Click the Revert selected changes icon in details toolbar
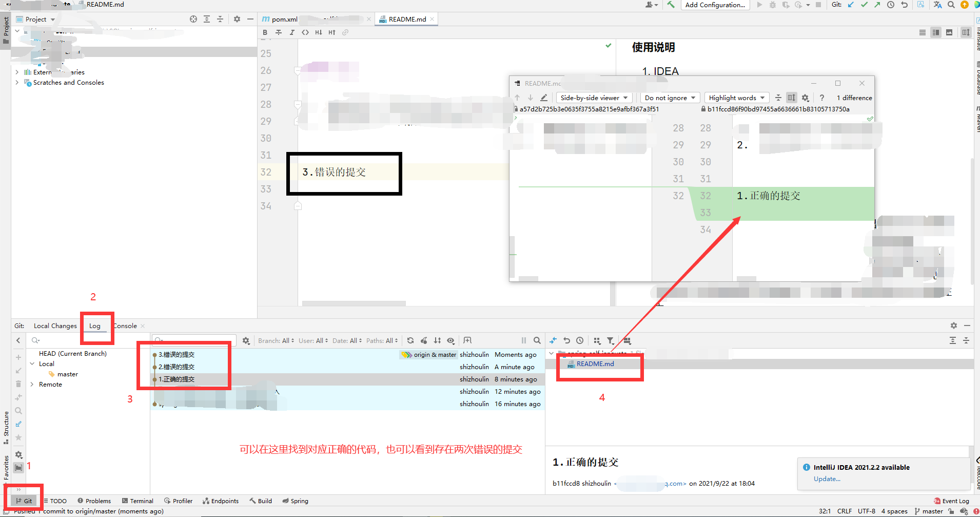Viewport: 980px width, 517px height. click(566, 340)
